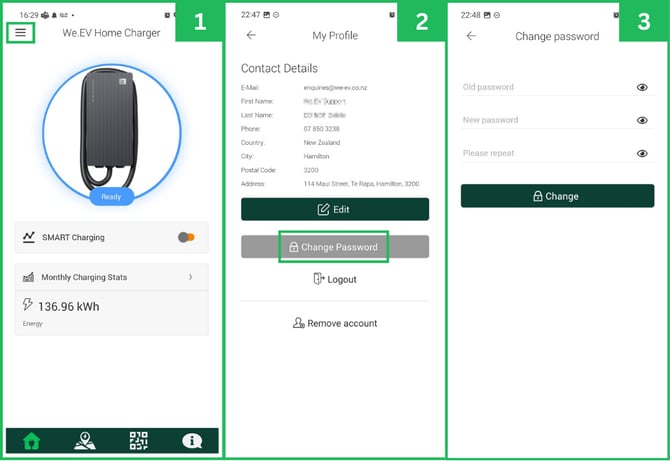Open the QR code scanner tab
The image size is (670, 461).
click(139, 440)
